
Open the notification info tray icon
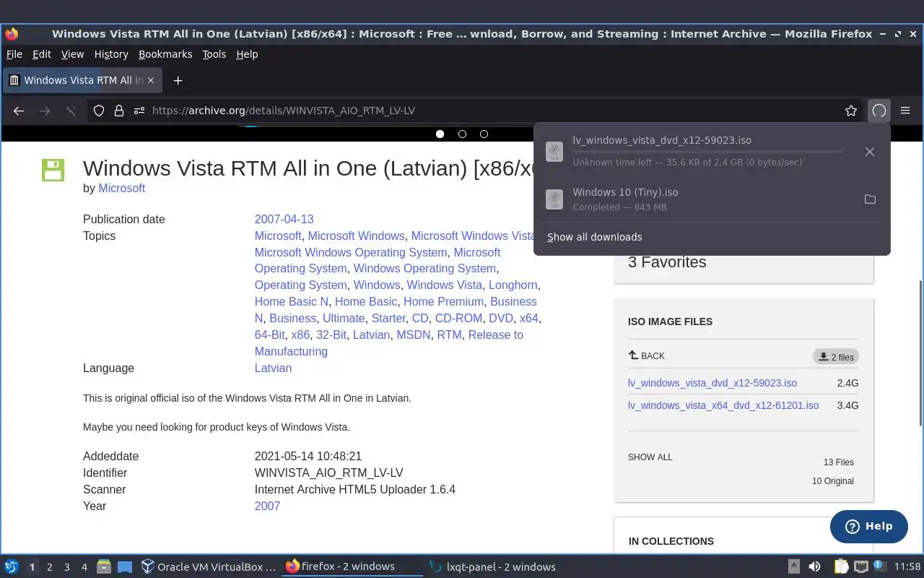click(880, 567)
